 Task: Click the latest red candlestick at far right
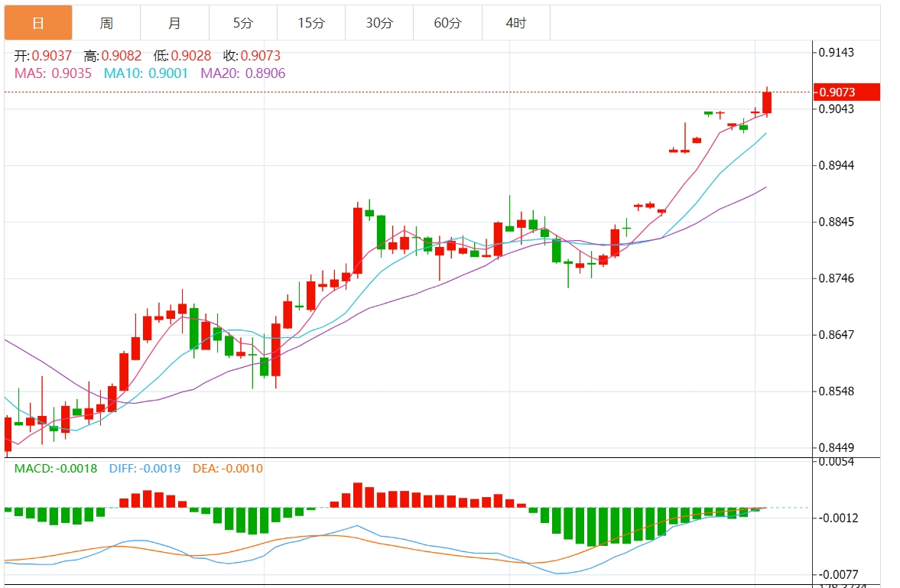click(x=767, y=102)
